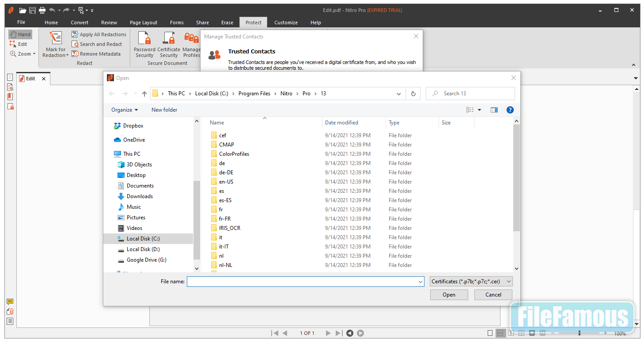Open the Redo history dropdown arrow
Viewport: 644px width, 342px height.
coord(73,10)
